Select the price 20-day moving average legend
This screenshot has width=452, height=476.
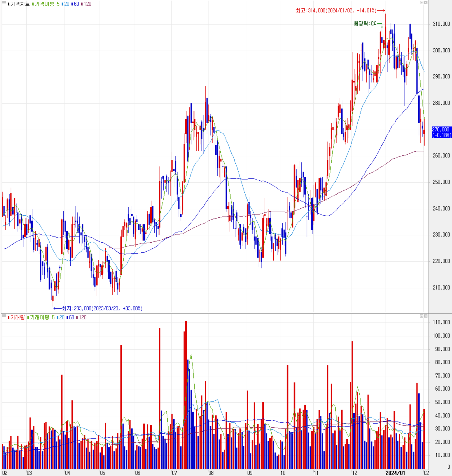pyautogui.click(x=67, y=4)
